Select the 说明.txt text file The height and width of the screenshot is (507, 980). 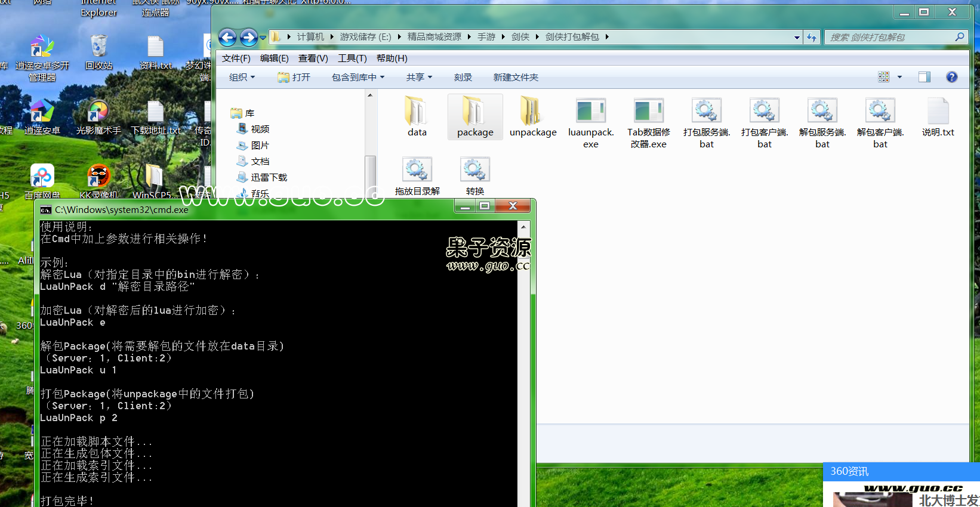938,112
